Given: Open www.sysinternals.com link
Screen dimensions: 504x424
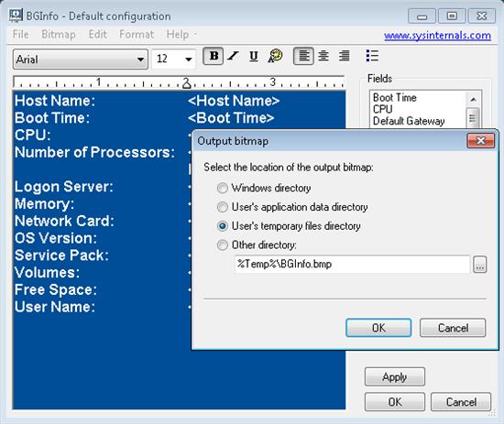Looking at the screenshot, I should (437, 35).
